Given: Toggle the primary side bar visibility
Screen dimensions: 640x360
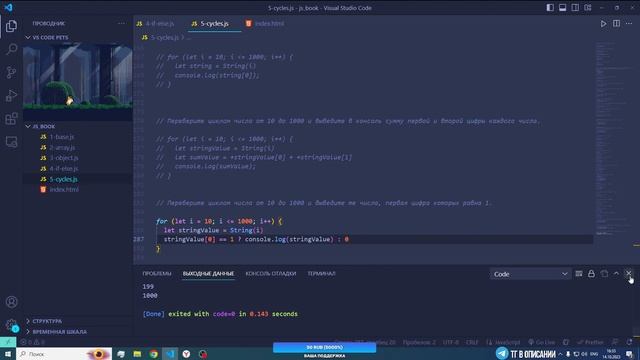Looking at the screenshot, I should click(550, 8).
